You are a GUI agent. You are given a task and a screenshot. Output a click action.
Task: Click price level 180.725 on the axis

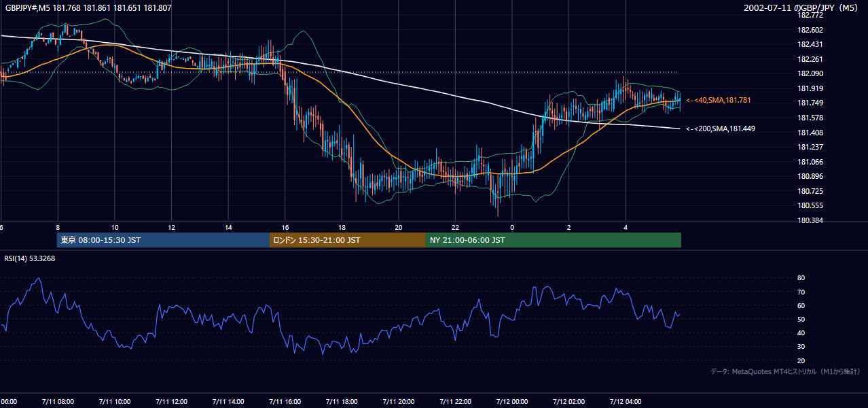810,191
